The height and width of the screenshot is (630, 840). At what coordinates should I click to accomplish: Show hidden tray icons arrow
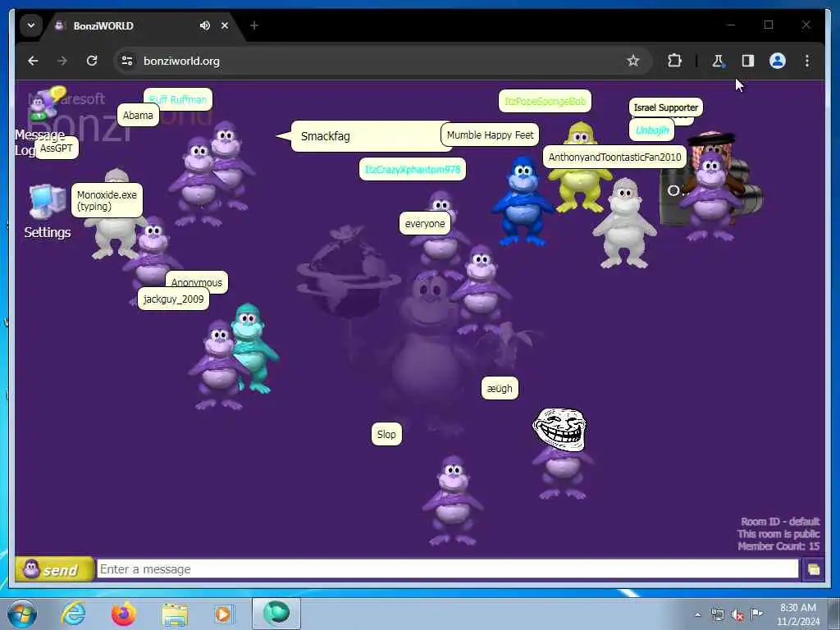697,615
